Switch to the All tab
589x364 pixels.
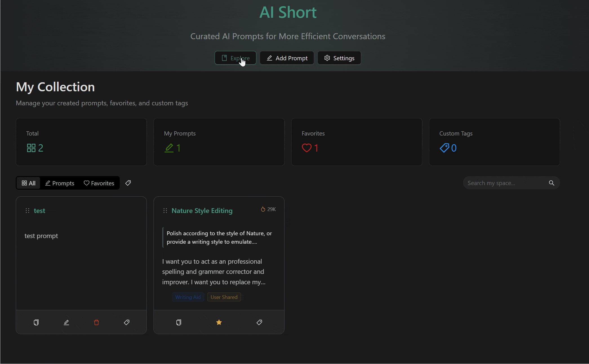28,183
